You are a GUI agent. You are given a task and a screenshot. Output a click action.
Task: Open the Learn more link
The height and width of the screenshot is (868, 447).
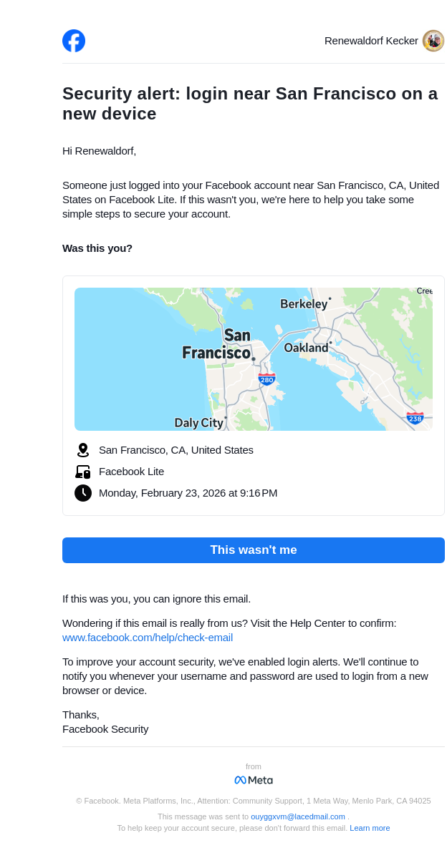pos(370,828)
